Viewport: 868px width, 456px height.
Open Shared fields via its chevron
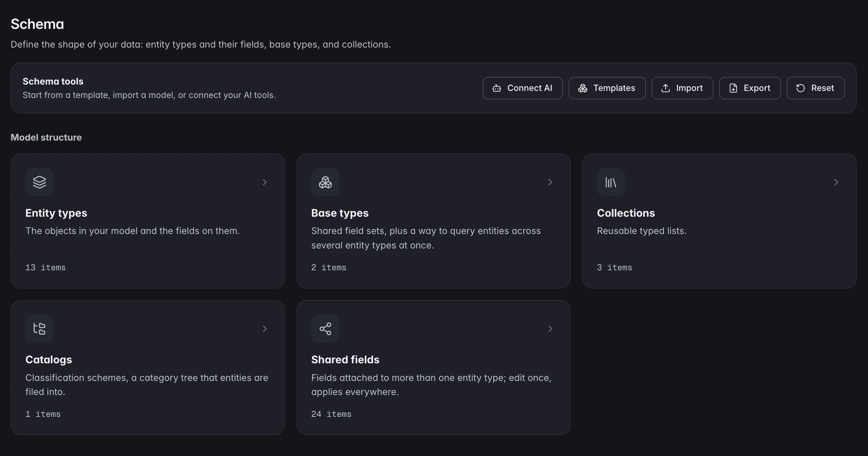click(x=550, y=329)
